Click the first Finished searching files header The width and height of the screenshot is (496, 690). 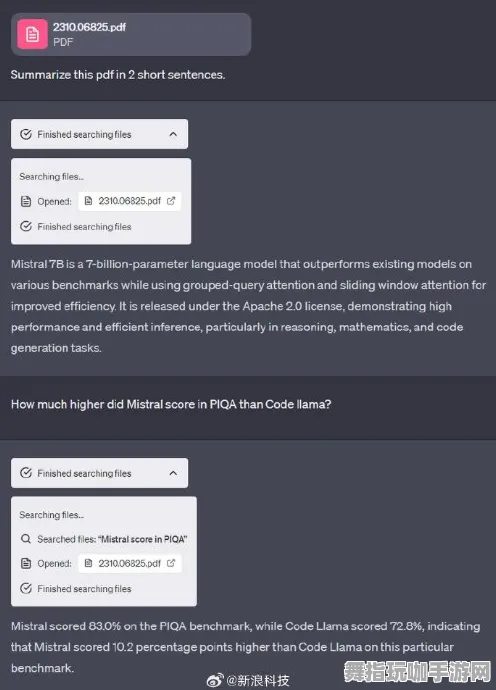click(99, 134)
